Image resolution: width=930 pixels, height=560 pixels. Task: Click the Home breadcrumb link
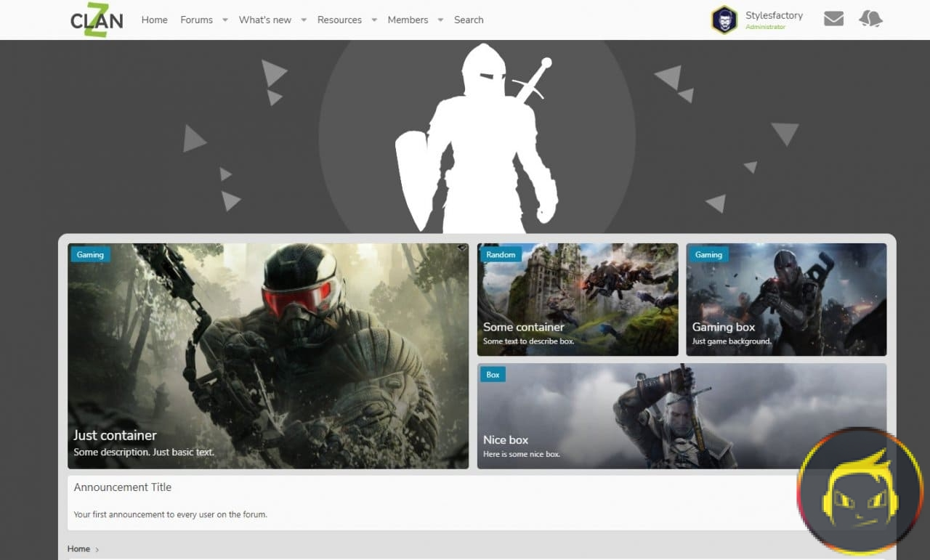78,549
